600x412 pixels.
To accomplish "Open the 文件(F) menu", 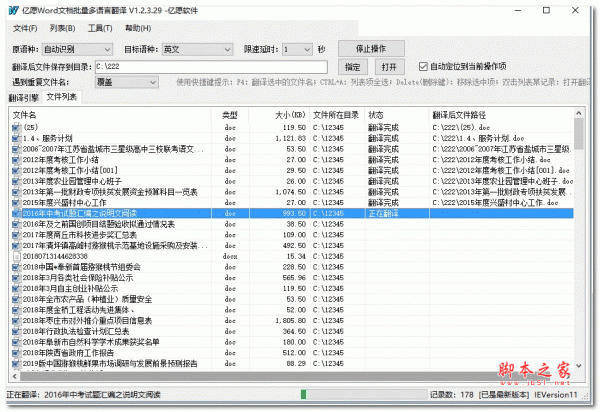I will pos(25,28).
